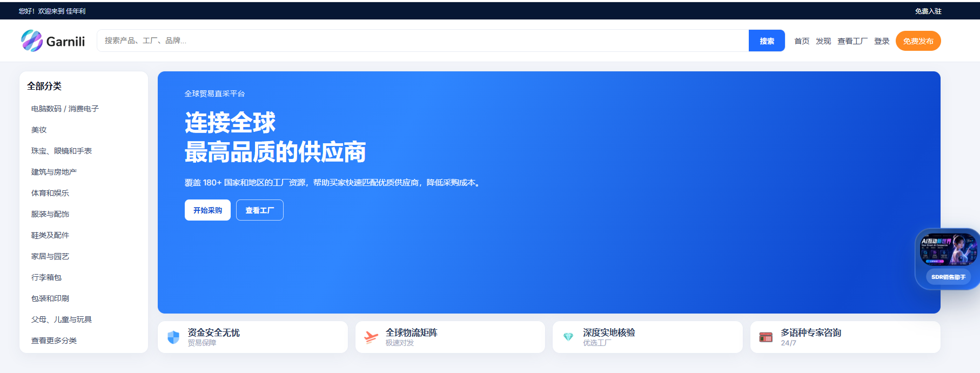The width and height of the screenshot is (980, 373).
Task: Select category 珠宝、眼镜和手表
Action: [x=62, y=151]
